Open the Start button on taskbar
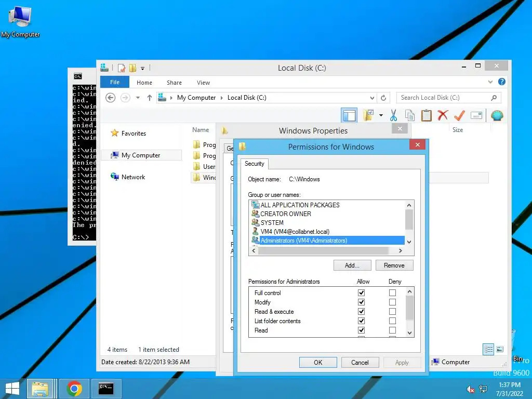This screenshot has height=399, width=532. (x=12, y=389)
